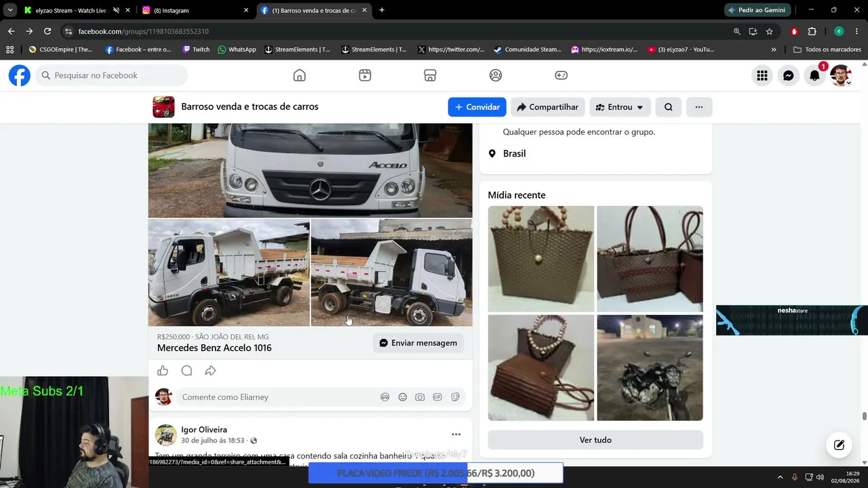Open the Chrome zoom magnifier icon
The image size is (868, 488).
click(737, 31)
